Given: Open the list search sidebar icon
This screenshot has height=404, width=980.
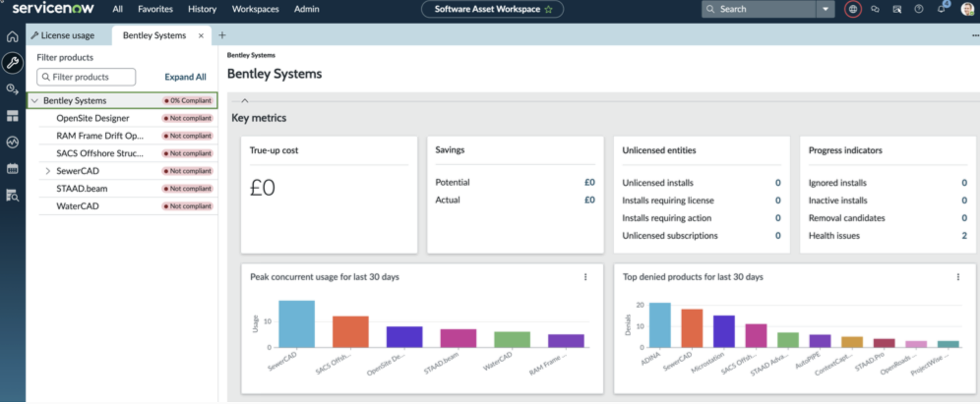Looking at the screenshot, I should [12, 196].
